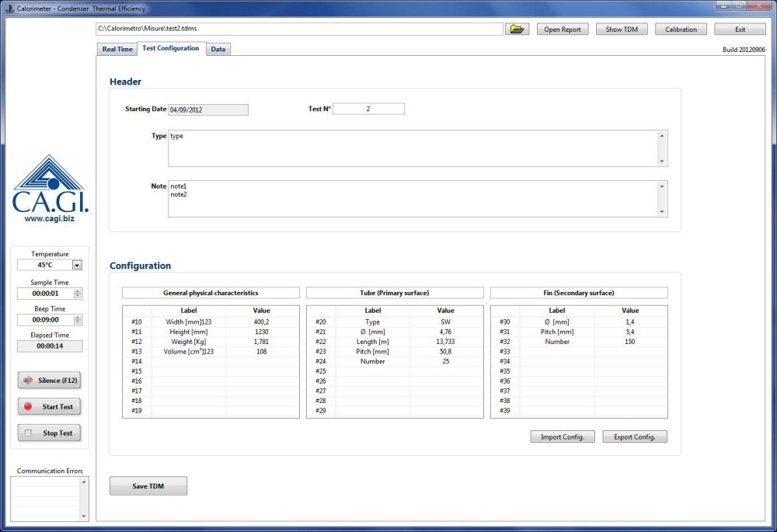Screen dimensions: 777x532
Task: Click the Note box scroll-down arrow
Action: click(x=662, y=212)
